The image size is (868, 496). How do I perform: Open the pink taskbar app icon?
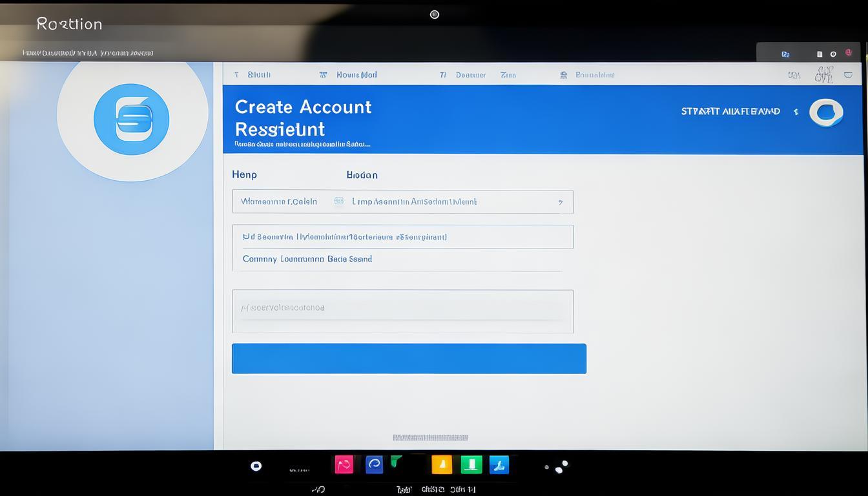point(344,464)
